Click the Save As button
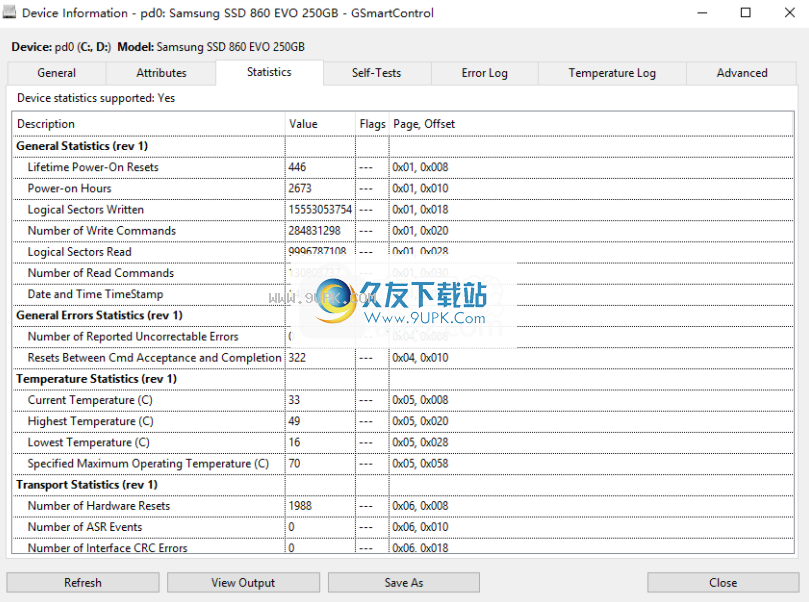The image size is (809, 602). pyautogui.click(x=403, y=582)
